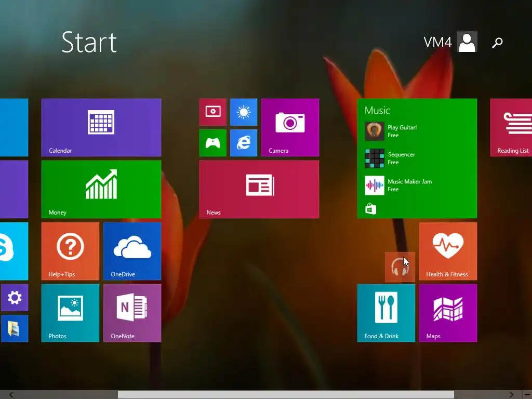
Task: Click the Store icon in Music tile
Action: (370, 209)
